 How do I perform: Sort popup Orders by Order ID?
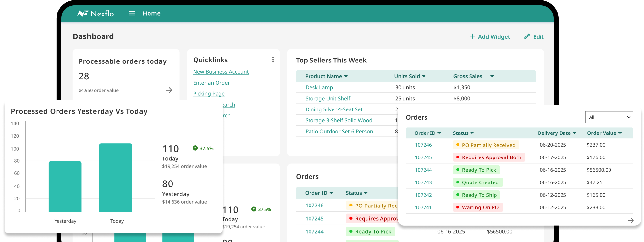click(427, 133)
